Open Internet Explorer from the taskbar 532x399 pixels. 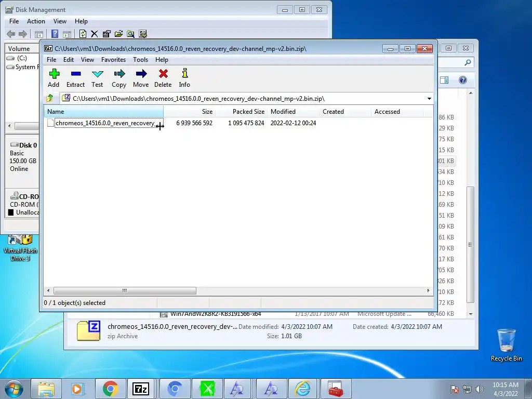click(x=302, y=389)
